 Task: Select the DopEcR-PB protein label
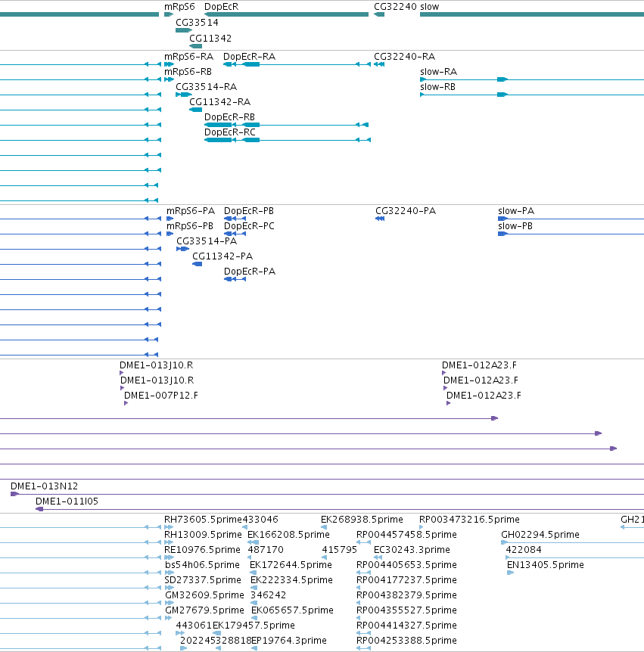[x=249, y=211]
